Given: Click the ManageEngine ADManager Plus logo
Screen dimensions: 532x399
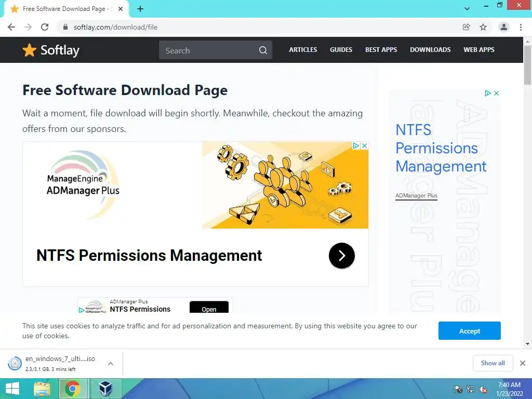Looking at the screenshot, I should pyautogui.click(x=83, y=185).
